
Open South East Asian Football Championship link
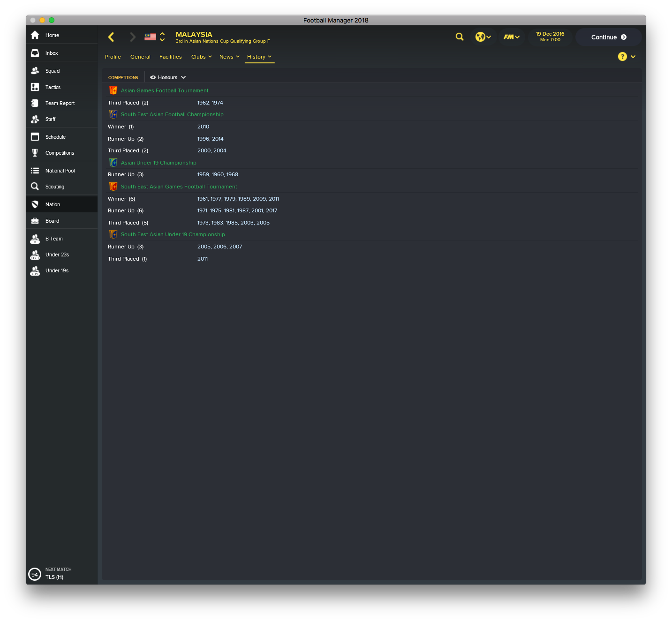(172, 114)
